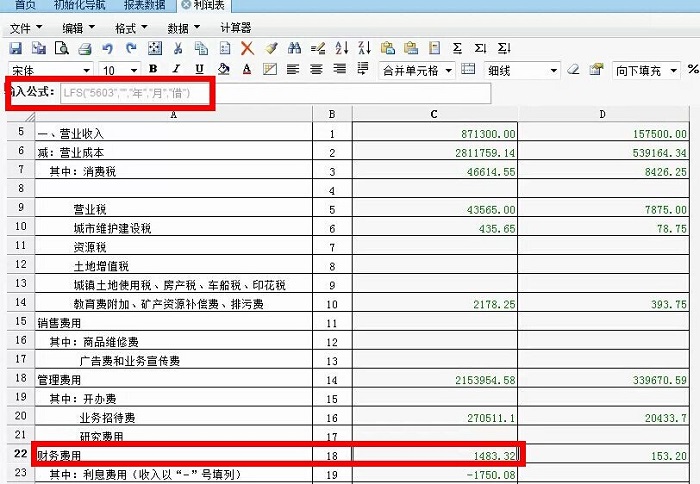The image size is (700, 484).
Task: Open Find with the binoculars icon
Action: (x=294, y=48)
